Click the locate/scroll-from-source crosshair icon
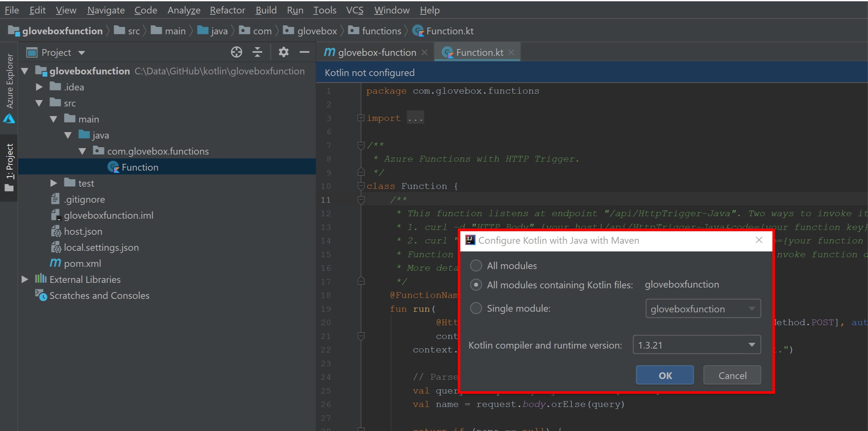The image size is (868, 431). pyautogui.click(x=236, y=52)
